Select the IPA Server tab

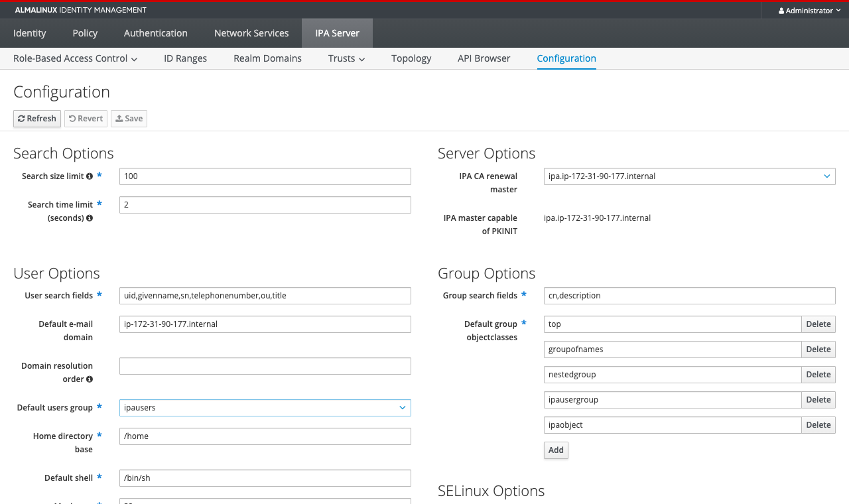click(337, 33)
